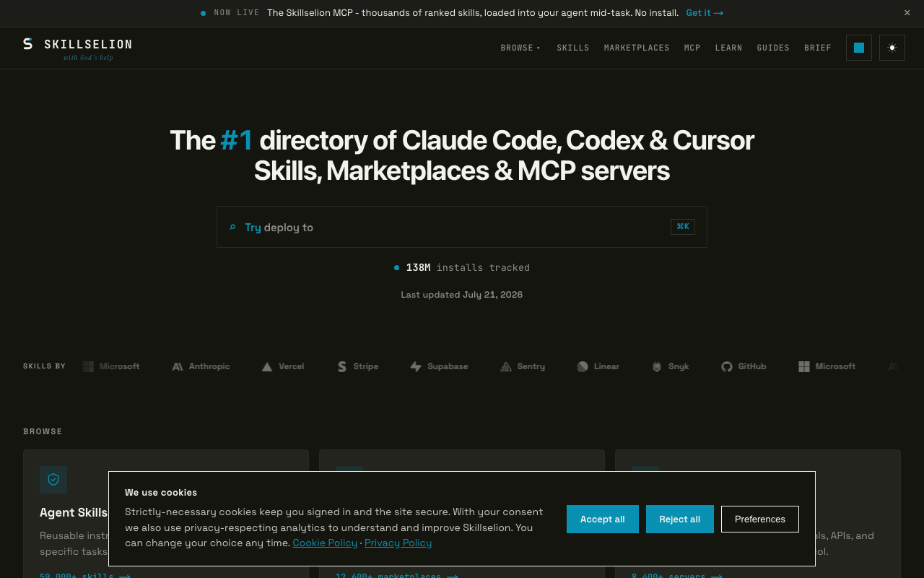The height and width of the screenshot is (578, 924).
Task: Go to the Marketplaces nav item
Action: 637,48
